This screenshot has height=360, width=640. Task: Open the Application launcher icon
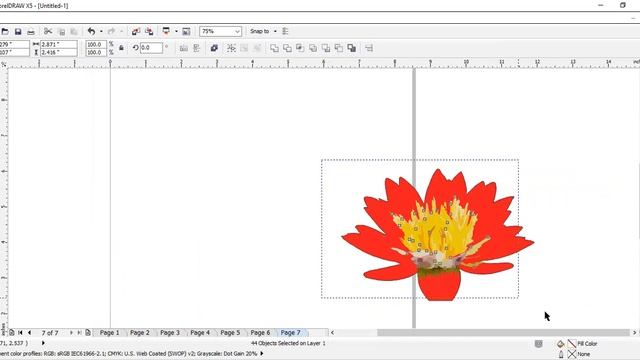(x=166, y=31)
